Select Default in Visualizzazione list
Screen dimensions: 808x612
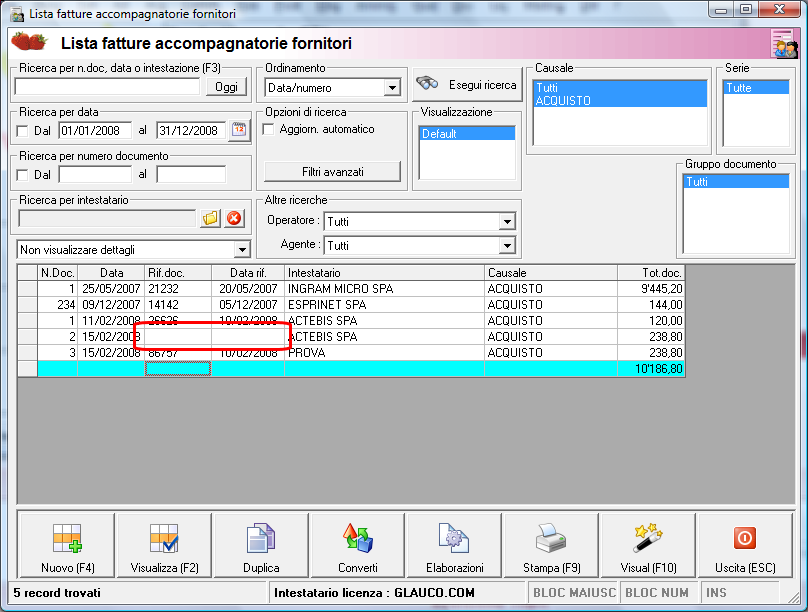coord(467,133)
